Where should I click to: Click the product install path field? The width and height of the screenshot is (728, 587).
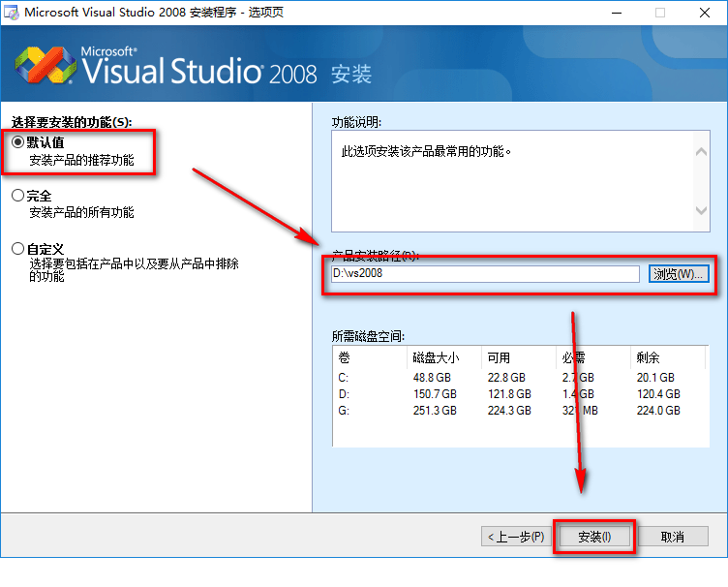485,273
